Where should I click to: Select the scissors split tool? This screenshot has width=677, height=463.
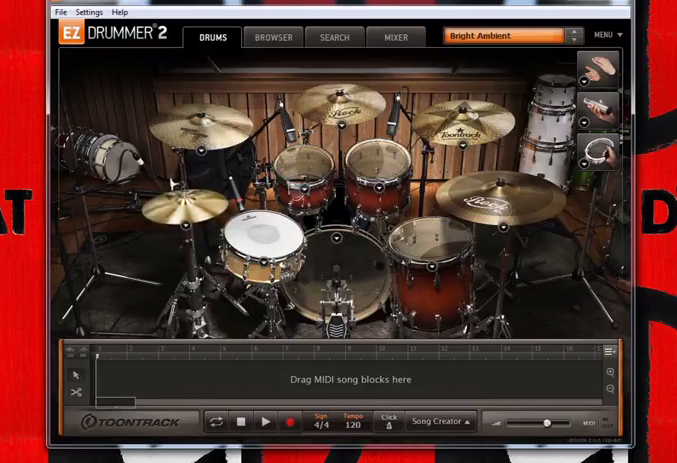pos(76,392)
